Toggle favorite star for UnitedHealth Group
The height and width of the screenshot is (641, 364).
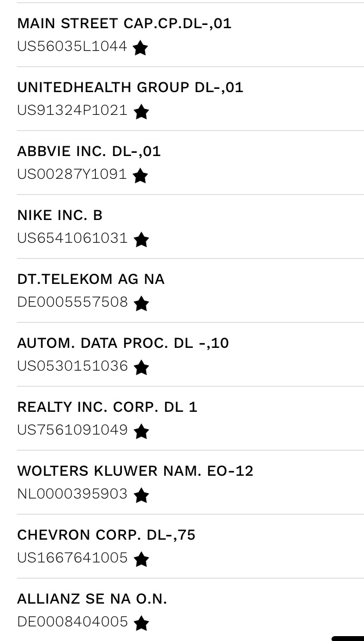click(x=141, y=112)
